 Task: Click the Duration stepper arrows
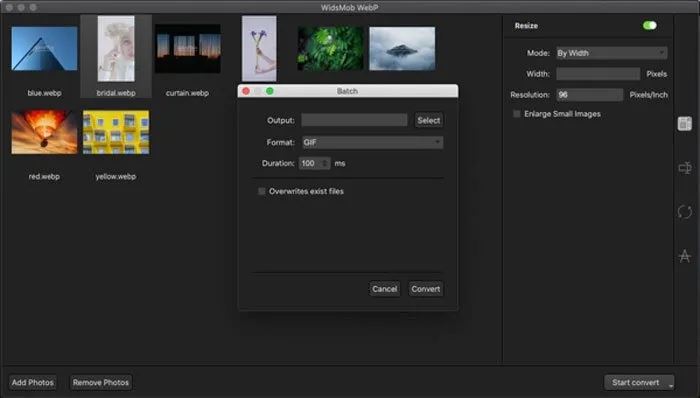[325, 163]
